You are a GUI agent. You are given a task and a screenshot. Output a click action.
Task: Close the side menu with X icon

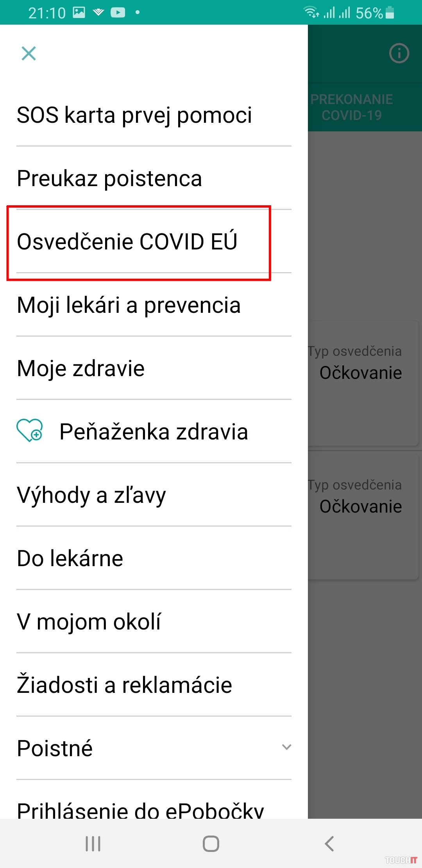pos(29,54)
